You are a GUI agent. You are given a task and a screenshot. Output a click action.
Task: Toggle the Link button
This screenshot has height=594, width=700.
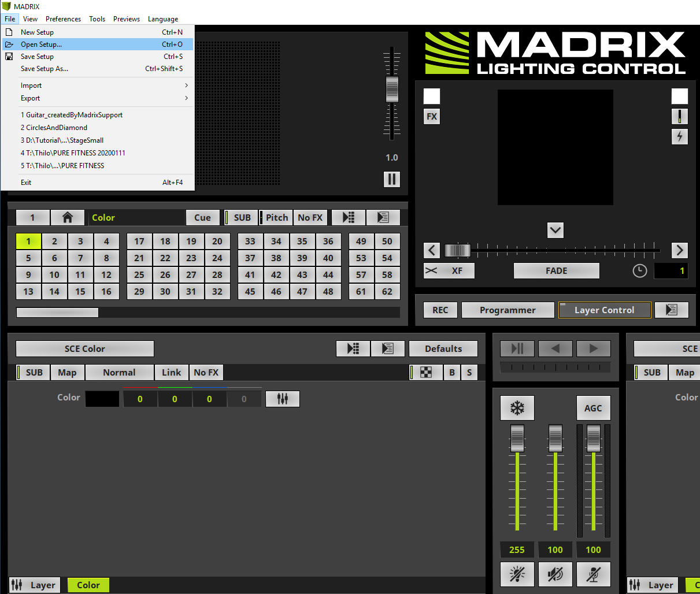(x=172, y=372)
